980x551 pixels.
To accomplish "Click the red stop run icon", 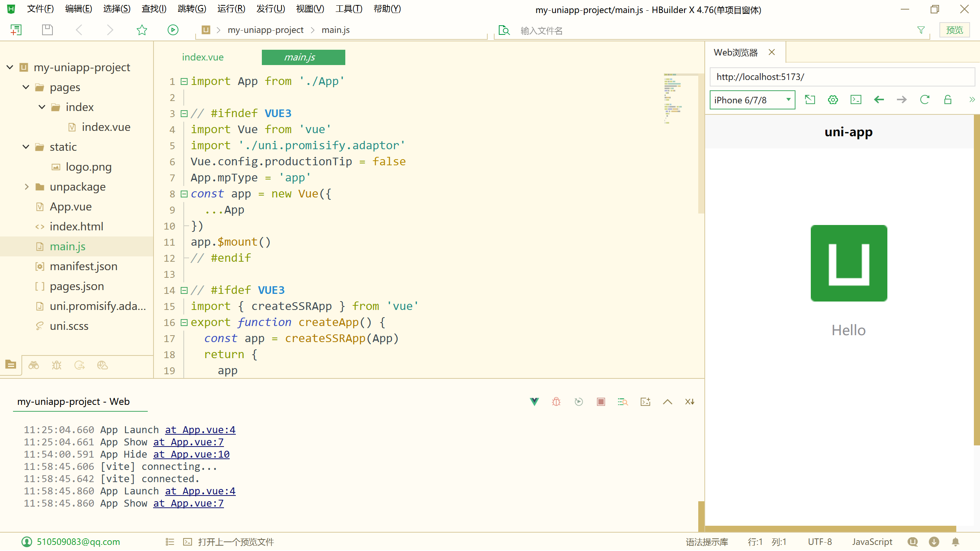I will [x=601, y=402].
